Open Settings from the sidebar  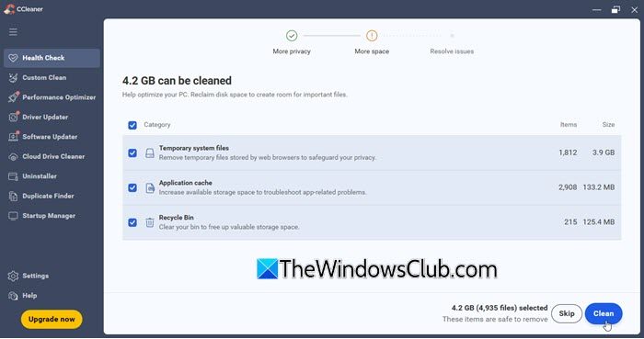click(52, 276)
